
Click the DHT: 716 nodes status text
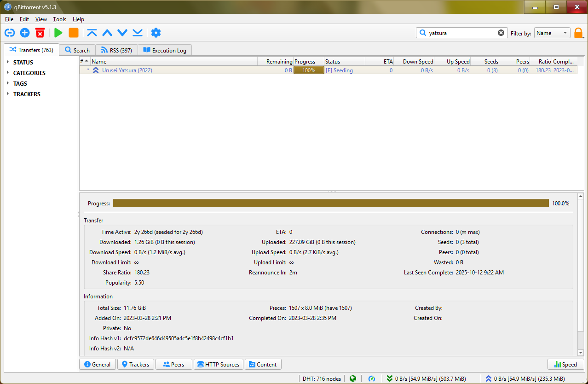click(322, 378)
